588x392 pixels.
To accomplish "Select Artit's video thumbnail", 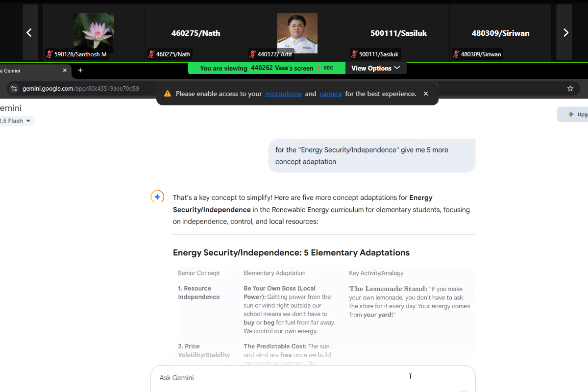I will [x=297, y=33].
